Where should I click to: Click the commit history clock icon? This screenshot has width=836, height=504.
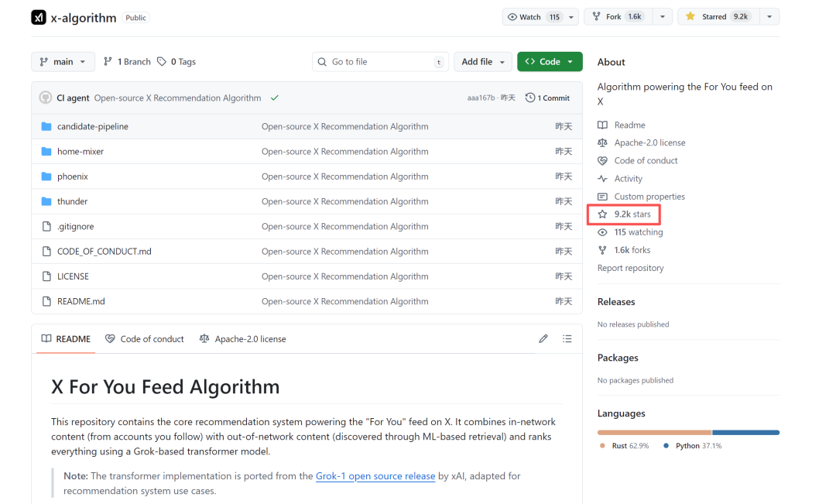coord(530,98)
